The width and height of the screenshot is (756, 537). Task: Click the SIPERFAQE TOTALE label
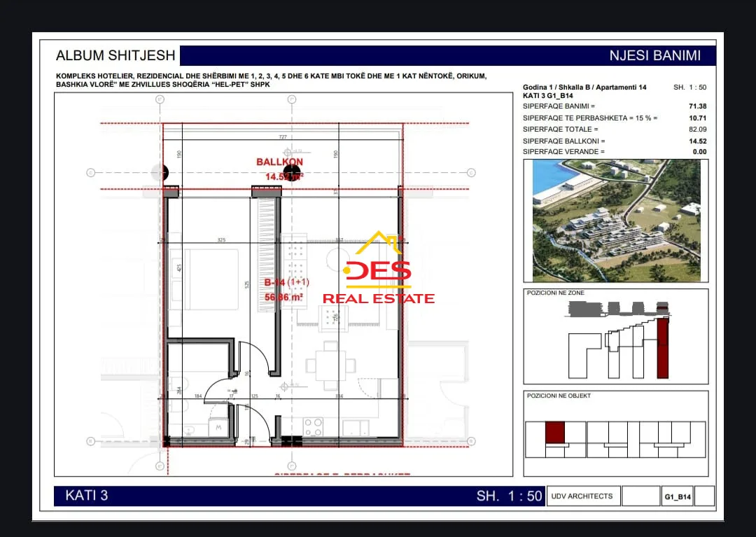(560, 130)
